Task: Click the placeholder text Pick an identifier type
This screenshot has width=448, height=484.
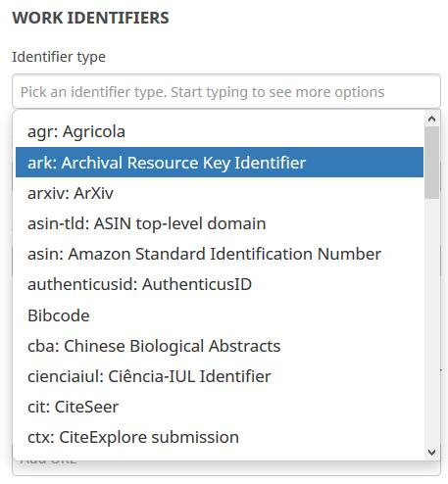Action: pyautogui.click(x=94, y=92)
